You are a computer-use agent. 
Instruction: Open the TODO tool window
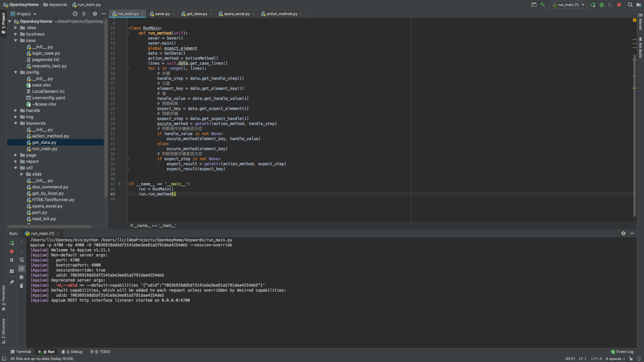pos(100,352)
